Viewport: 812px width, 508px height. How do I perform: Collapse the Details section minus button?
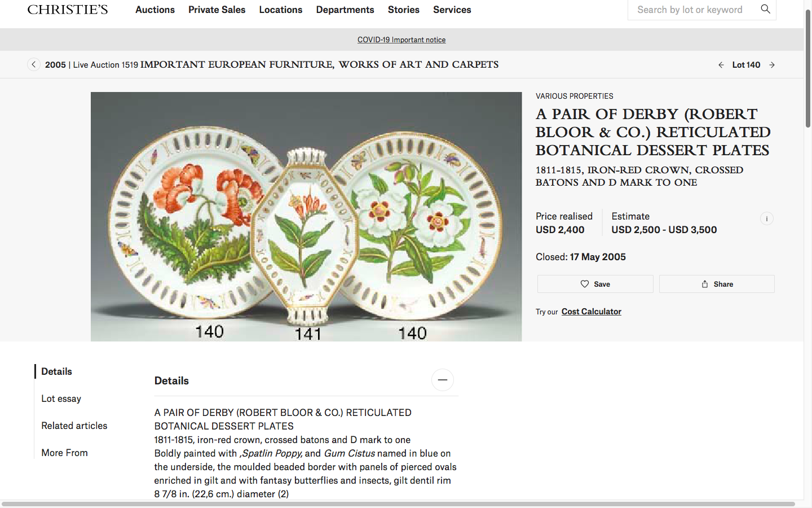[x=443, y=380]
